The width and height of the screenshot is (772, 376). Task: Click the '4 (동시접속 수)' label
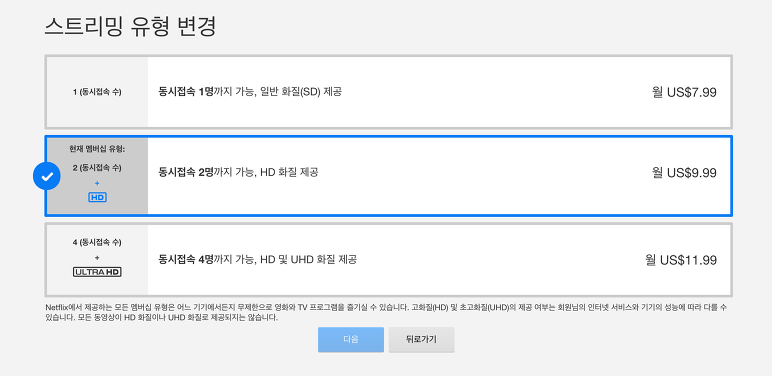pyautogui.click(x=97, y=242)
